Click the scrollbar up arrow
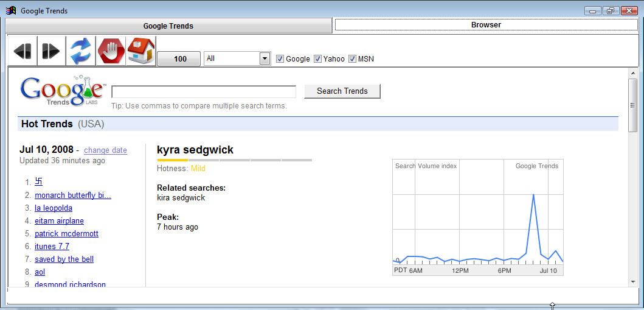The height and width of the screenshot is (310, 644). coord(633,72)
